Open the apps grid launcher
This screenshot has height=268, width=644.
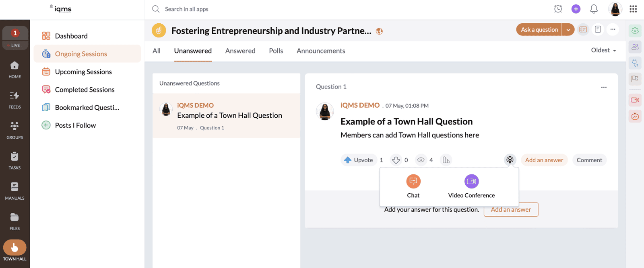point(633,9)
